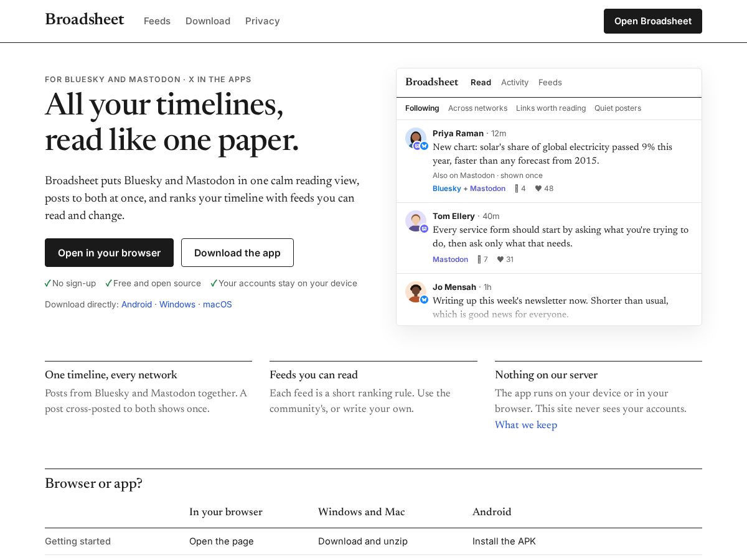This screenshot has width=747, height=560.
Task: Click Tom Ellery's profile avatar
Action: coord(416,221)
